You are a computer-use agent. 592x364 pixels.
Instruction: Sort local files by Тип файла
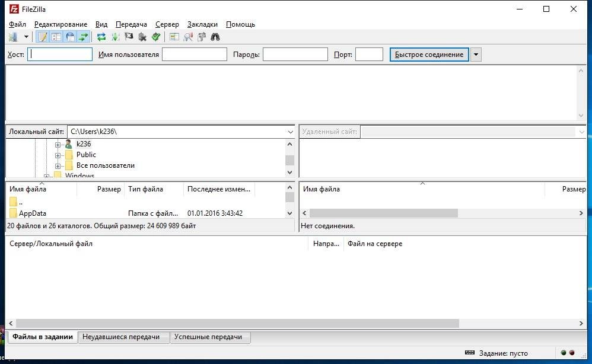click(154, 189)
